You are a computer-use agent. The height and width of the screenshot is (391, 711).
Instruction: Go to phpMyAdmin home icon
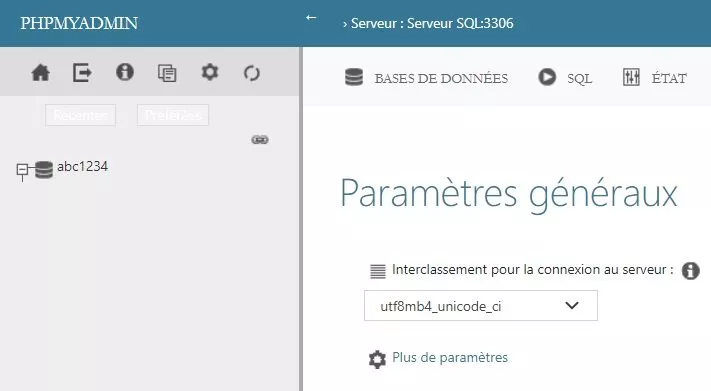pyautogui.click(x=40, y=73)
